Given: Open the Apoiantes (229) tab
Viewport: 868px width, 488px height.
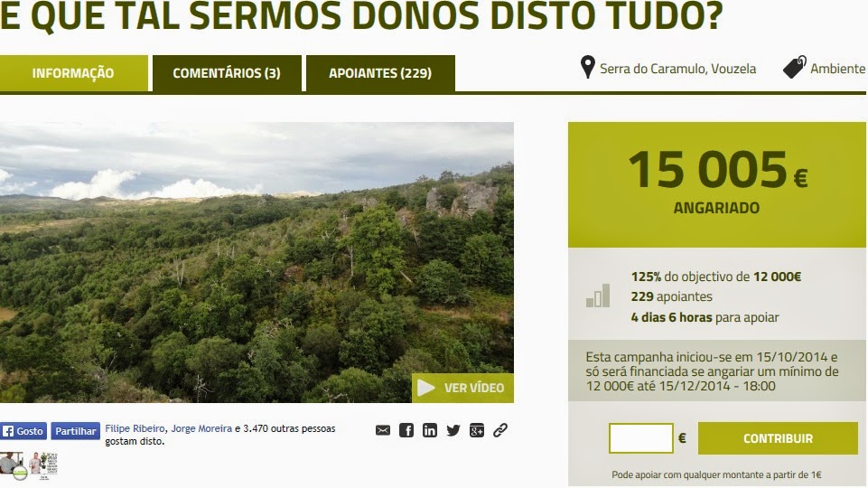Looking at the screenshot, I should (380, 73).
